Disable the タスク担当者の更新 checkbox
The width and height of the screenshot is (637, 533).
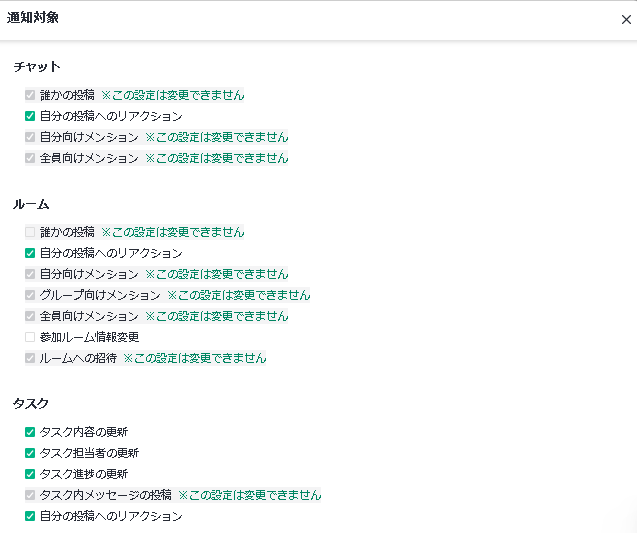(30, 453)
